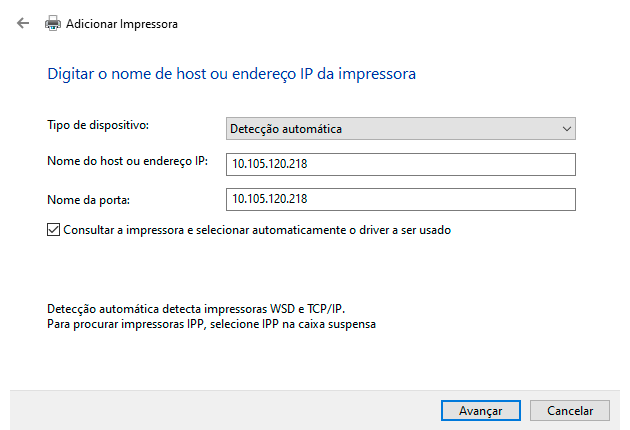Open the Tipo de dispositivo dropdown
Screen dimensions: 630x430
400,129
